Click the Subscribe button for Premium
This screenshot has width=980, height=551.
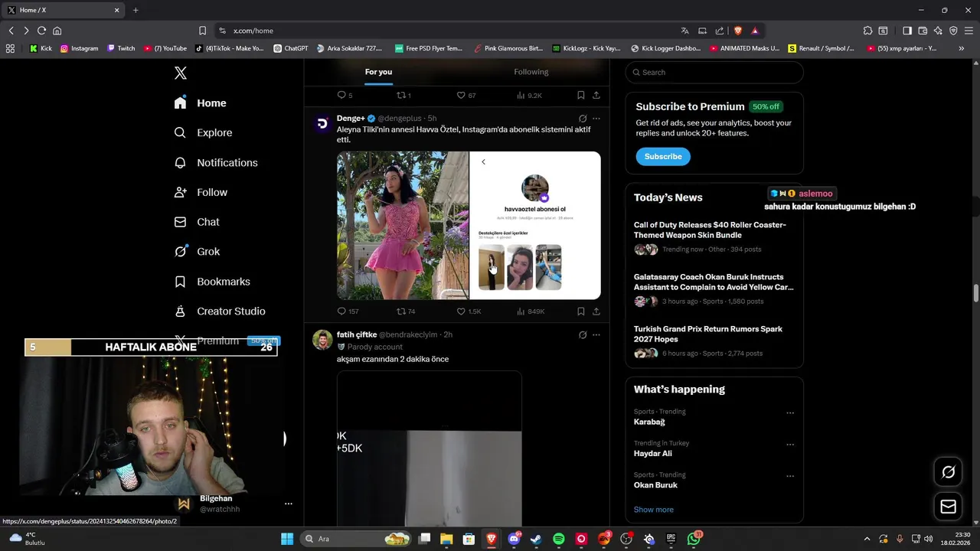click(663, 156)
